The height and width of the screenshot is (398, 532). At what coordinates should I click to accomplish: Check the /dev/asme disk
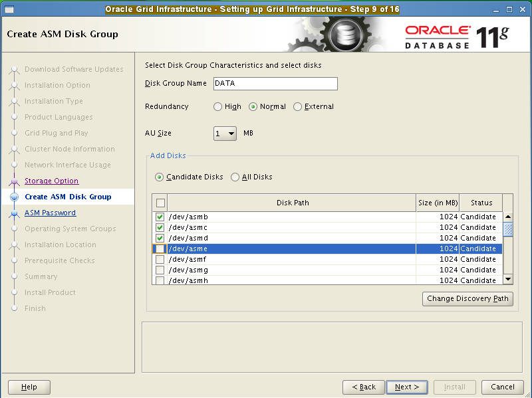tap(162, 248)
